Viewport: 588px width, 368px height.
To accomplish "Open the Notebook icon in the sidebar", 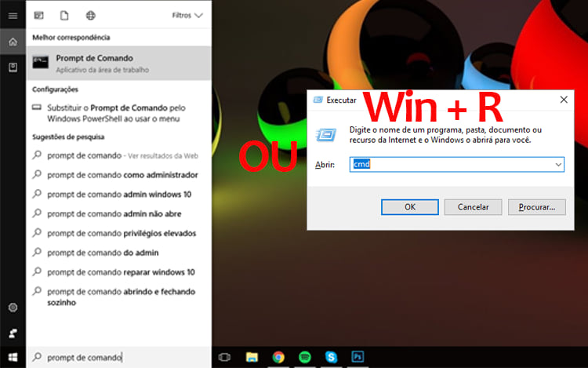I will point(13,67).
